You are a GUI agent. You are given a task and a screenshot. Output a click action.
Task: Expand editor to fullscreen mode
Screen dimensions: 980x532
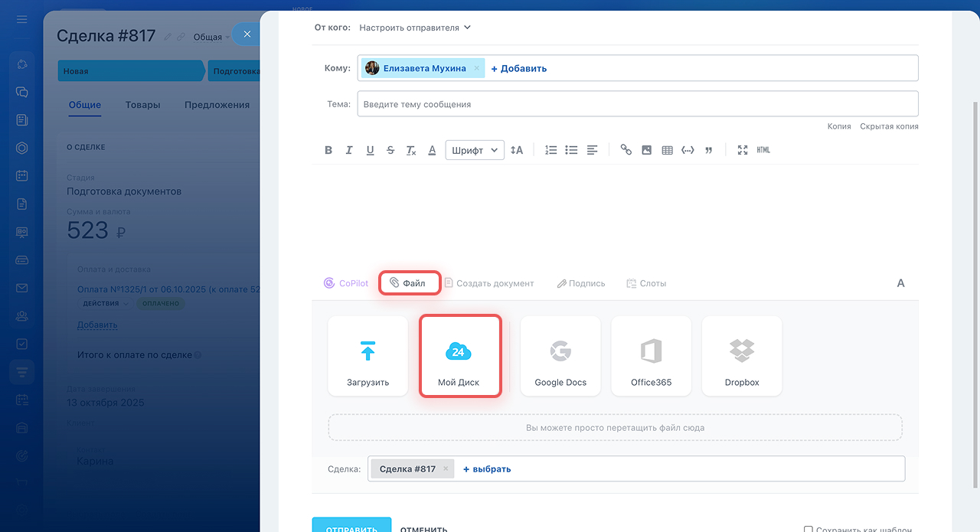coord(742,150)
